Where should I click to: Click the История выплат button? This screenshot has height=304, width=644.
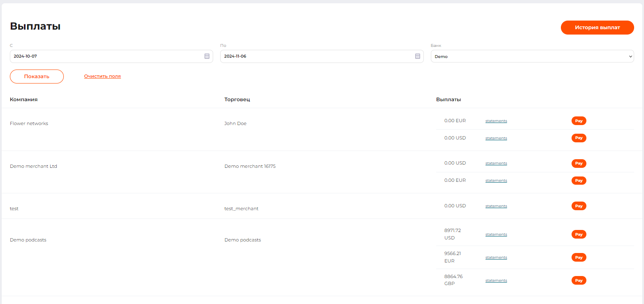[x=597, y=28]
